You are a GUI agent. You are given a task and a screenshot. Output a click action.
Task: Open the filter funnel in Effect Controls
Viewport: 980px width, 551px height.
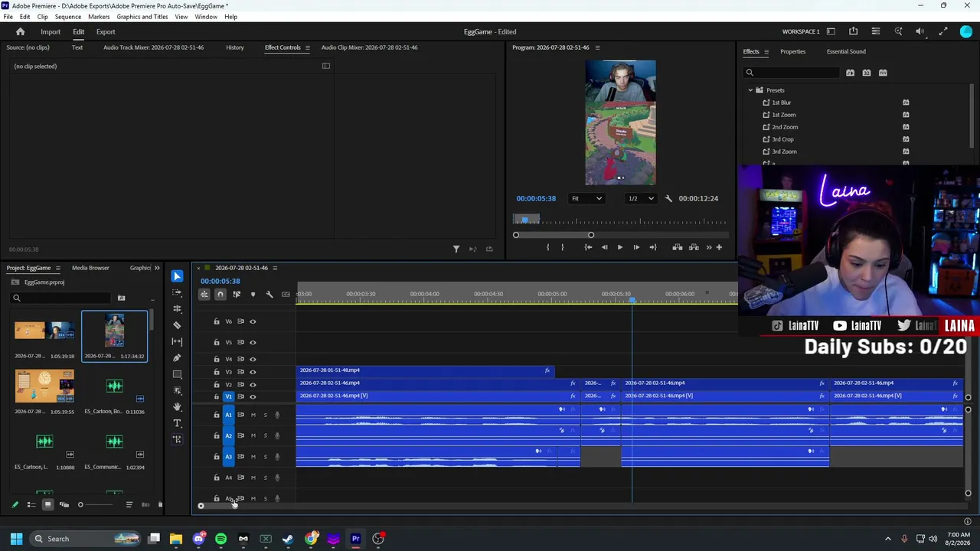click(456, 249)
